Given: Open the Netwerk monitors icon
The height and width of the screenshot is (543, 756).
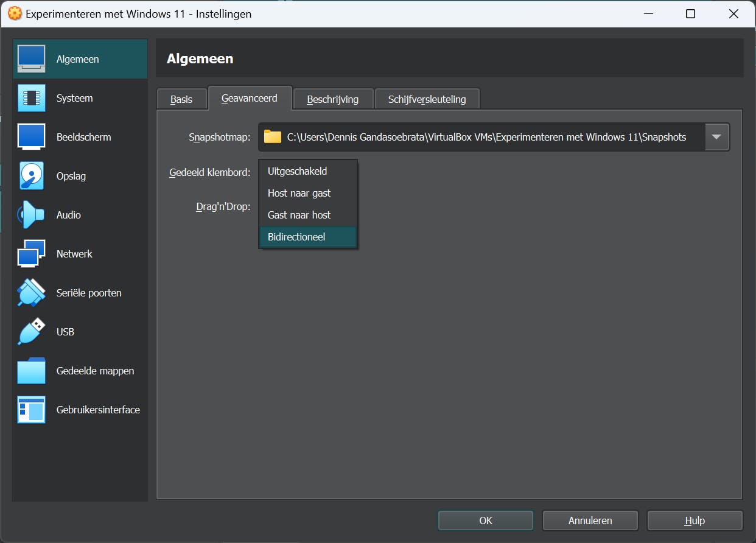Looking at the screenshot, I should tap(31, 254).
